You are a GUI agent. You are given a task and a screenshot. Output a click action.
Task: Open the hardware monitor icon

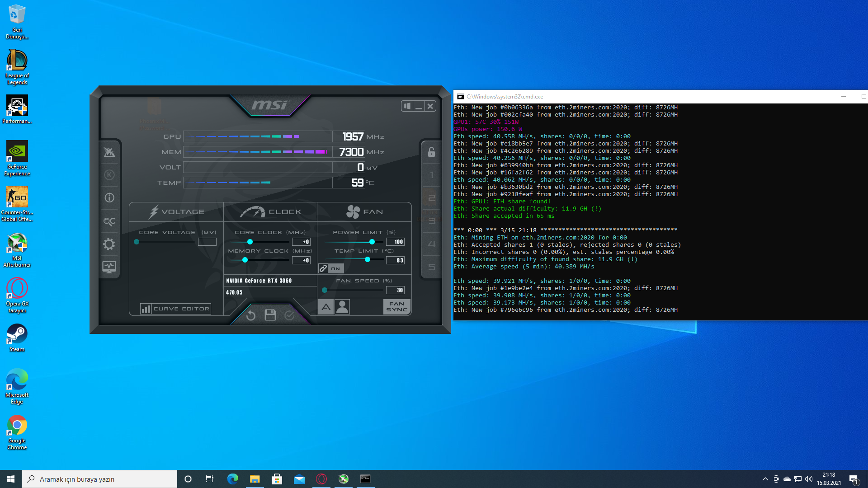pyautogui.click(x=109, y=267)
